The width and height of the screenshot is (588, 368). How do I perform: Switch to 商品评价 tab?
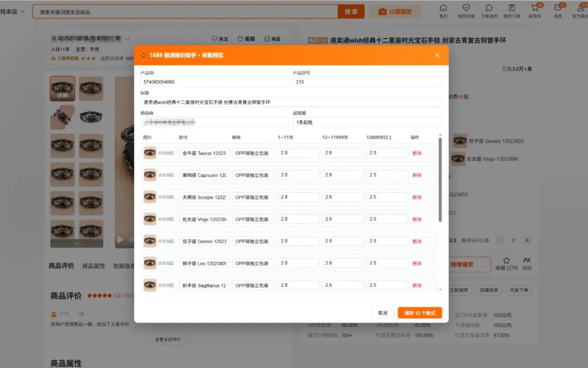click(61, 266)
